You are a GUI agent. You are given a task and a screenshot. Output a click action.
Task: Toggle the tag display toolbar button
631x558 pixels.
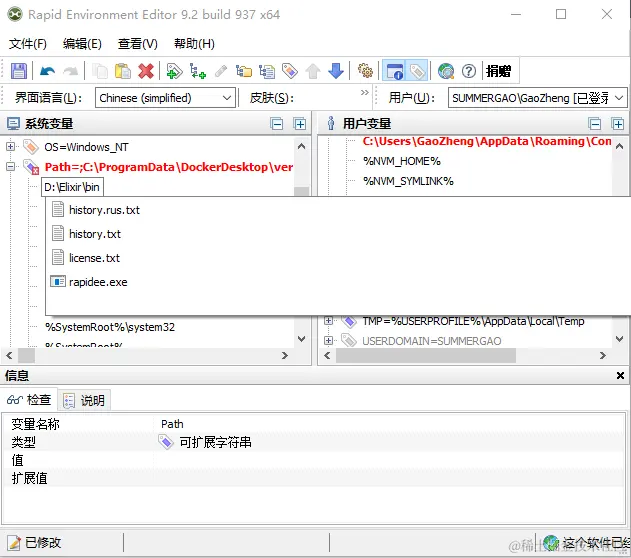[417, 71]
